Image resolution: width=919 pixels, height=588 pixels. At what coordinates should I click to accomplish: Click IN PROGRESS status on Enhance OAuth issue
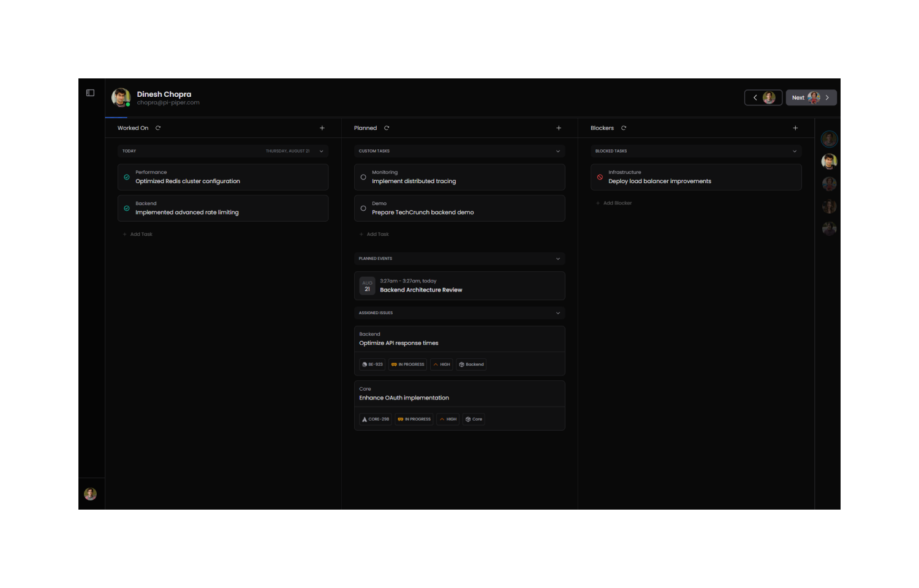414,420
